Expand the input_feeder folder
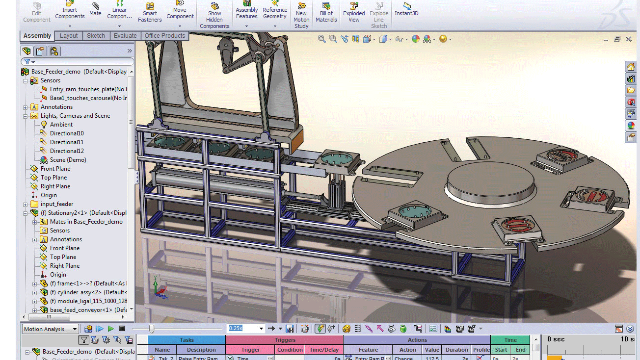640x360 pixels. coord(25,204)
